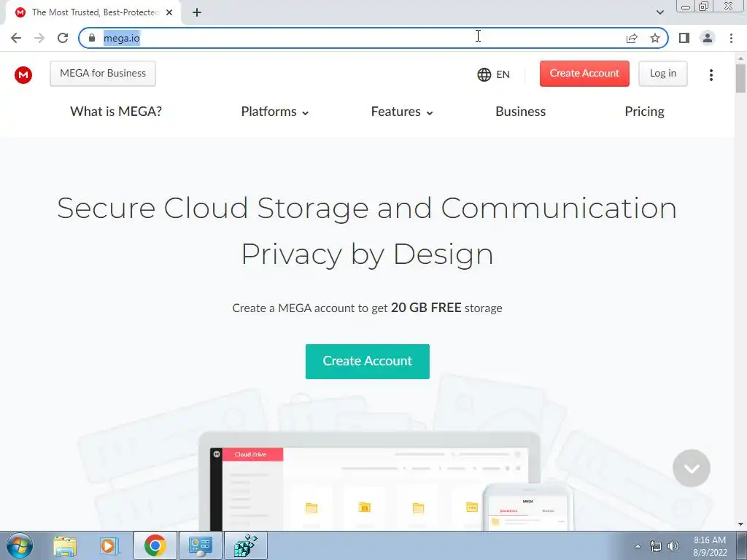Click the green Create Account button

368,362
